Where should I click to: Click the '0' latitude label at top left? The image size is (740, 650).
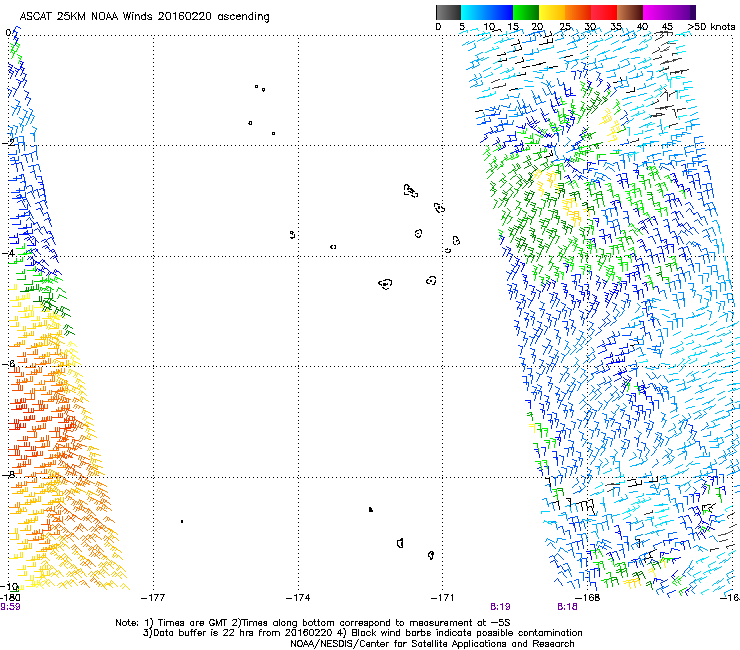point(8,33)
